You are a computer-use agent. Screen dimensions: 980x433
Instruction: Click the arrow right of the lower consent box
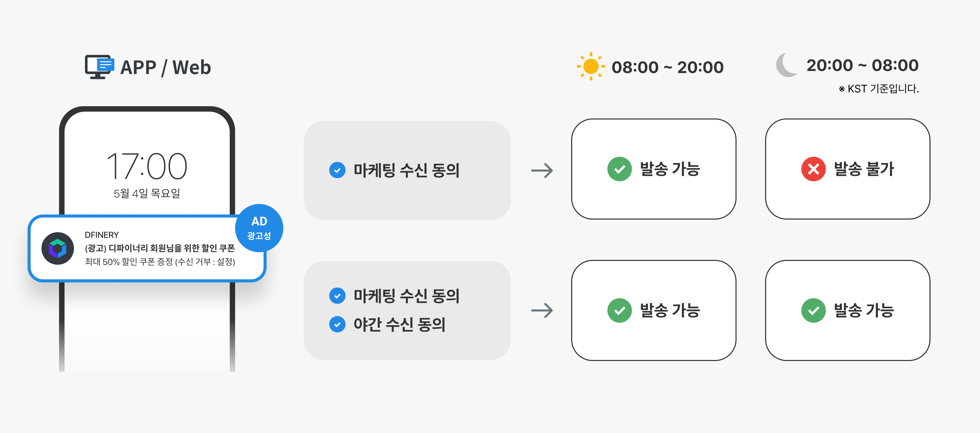click(542, 310)
